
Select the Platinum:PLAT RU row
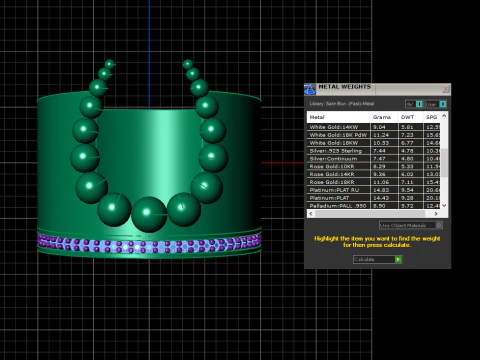(374, 190)
